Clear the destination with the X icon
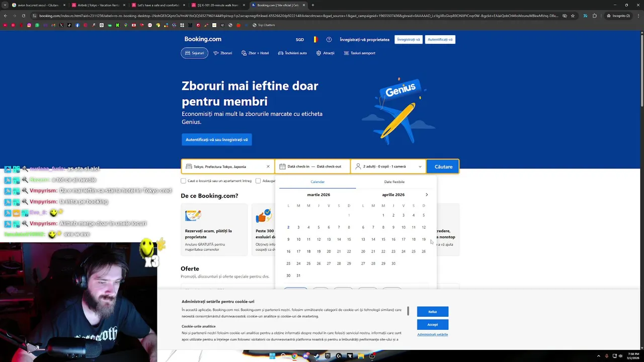This screenshot has height=362, width=644. [x=268, y=166]
